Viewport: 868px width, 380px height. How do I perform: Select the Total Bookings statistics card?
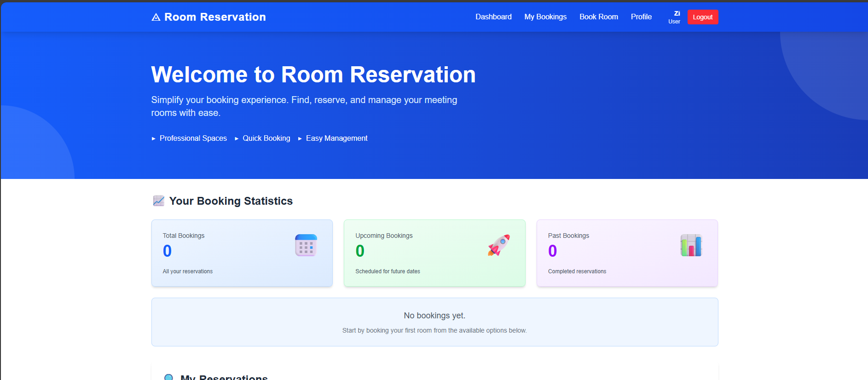pyautogui.click(x=242, y=253)
